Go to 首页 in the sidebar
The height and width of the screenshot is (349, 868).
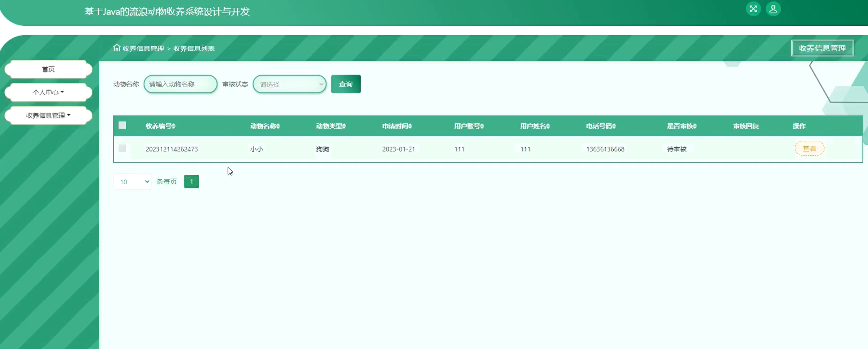point(48,69)
